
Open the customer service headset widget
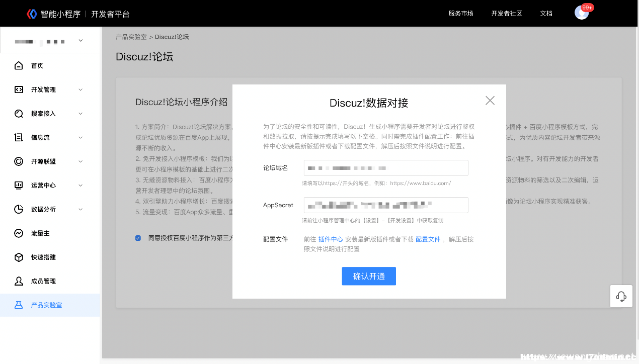621,296
